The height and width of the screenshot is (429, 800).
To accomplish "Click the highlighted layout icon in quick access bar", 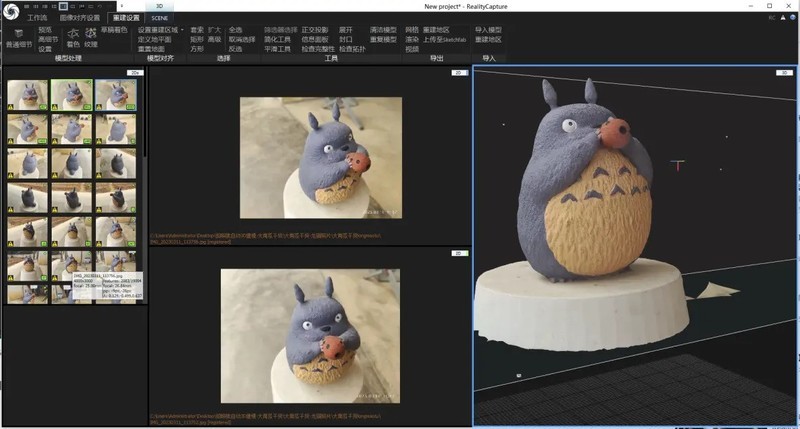I will click(63, 6).
